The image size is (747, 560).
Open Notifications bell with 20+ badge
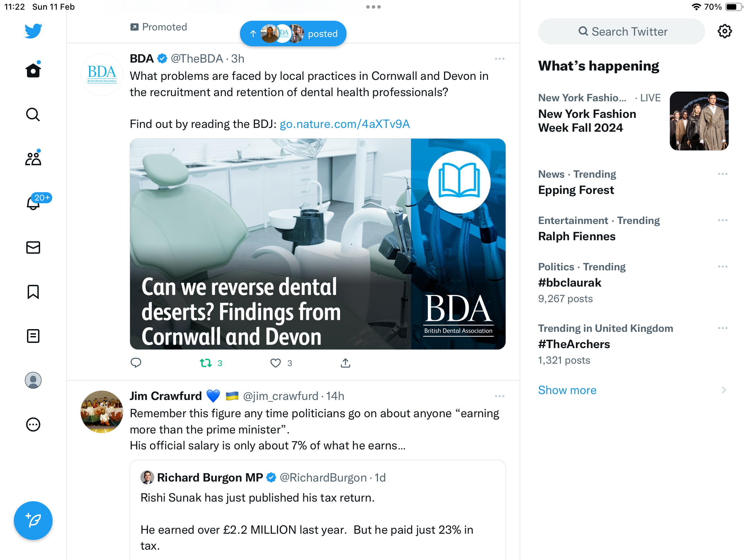tap(33, 203)
